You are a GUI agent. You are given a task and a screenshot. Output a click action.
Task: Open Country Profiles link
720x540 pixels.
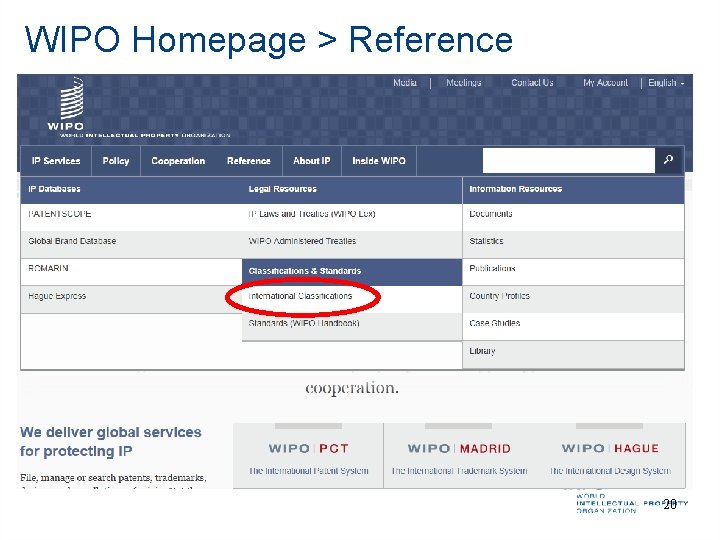point(499,296)
